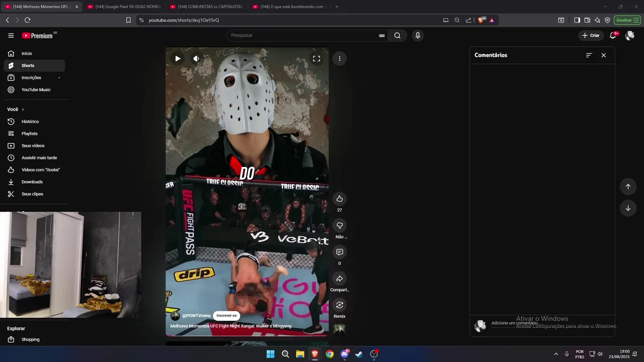The height and width of the screenshot is (362, 644).
Task: Close the Comentários panel
Action: (x=604, y=55)
